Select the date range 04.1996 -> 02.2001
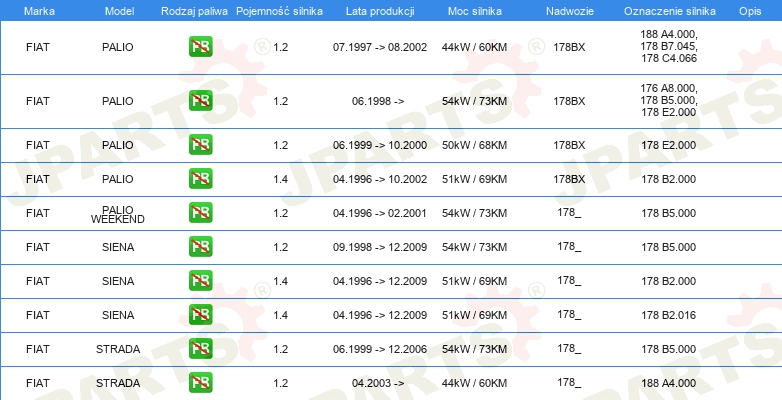This screenshot has width=782, height=400. point(380,213)
